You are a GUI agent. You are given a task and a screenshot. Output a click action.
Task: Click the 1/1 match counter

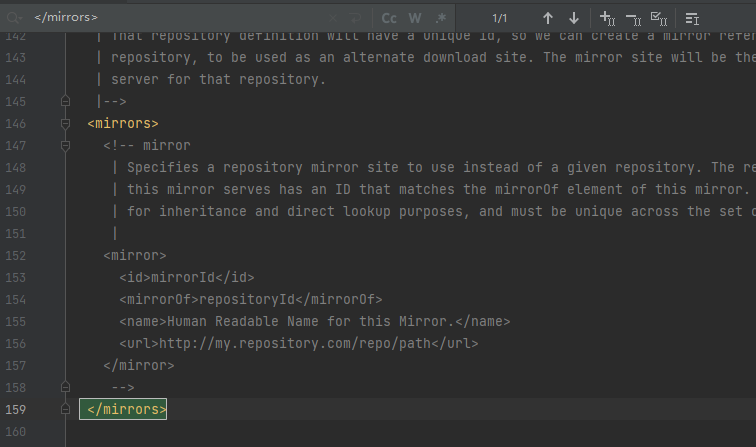pyautogui.click(x=500, y=18)
